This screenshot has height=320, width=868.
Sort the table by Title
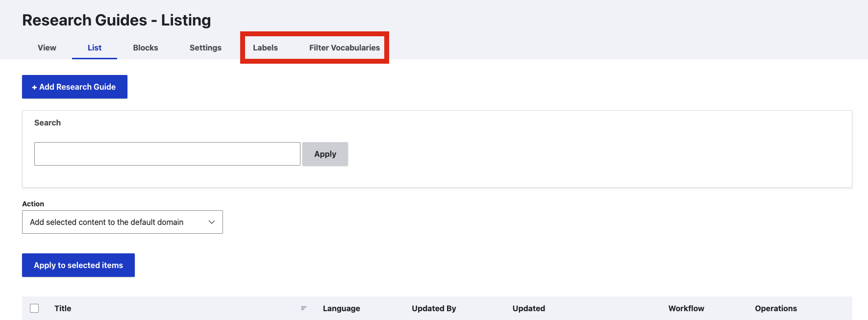click(63, 308)
